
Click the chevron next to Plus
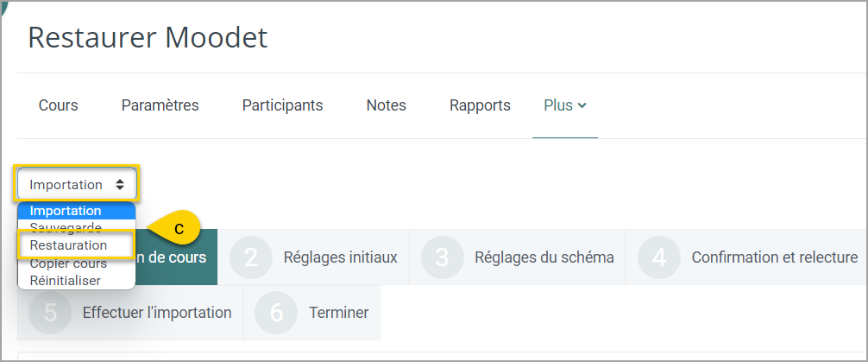(x=582, y=106)
